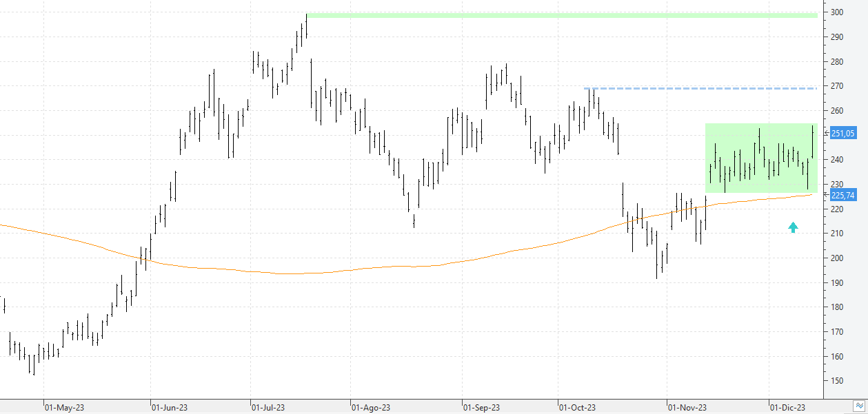Screen dimensions: 868x414
Task: Click the 150 price axis label
Action: click(837, 381)
